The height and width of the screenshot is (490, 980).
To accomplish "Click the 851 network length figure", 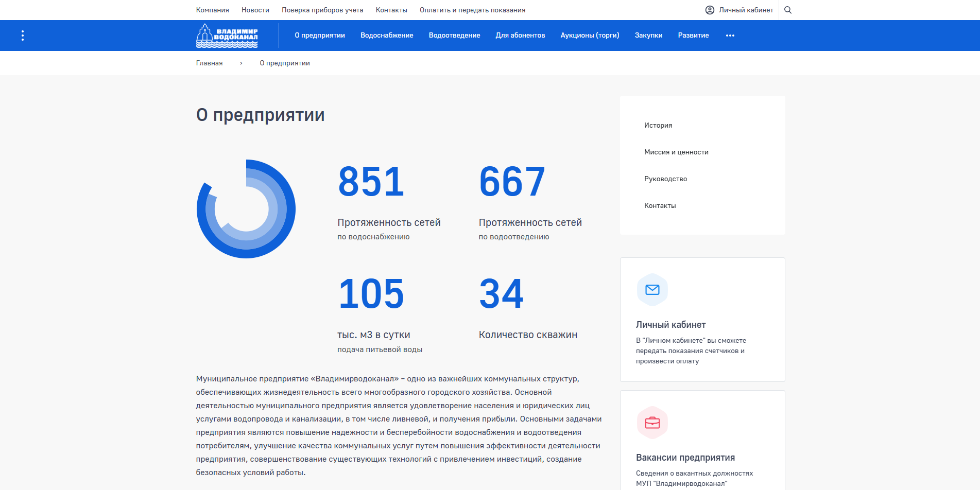I will (x=371, y=181).
